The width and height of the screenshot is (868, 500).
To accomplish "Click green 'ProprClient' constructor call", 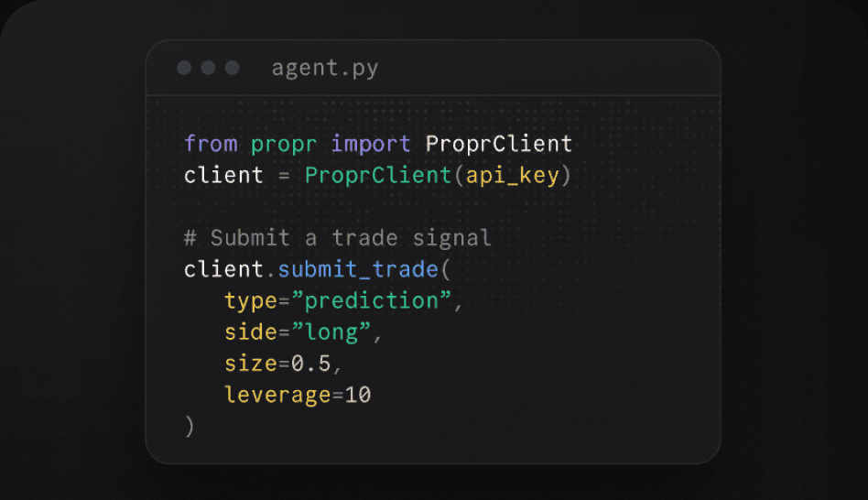I will 378,176.
